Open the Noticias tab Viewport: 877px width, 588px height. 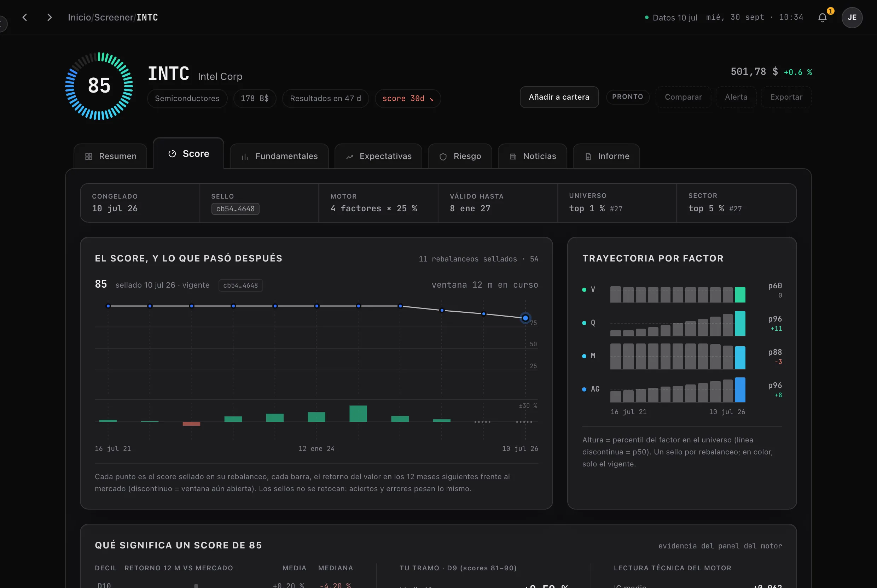[533, 156]
